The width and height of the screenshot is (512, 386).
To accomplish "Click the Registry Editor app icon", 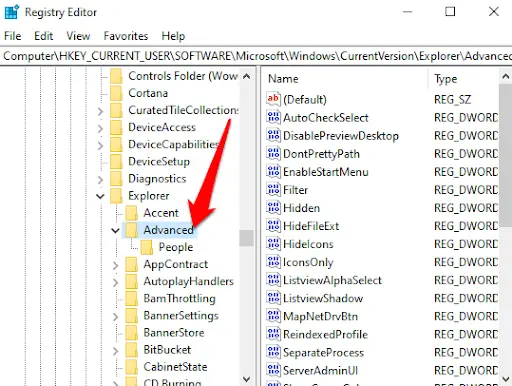I will (12, 12).
